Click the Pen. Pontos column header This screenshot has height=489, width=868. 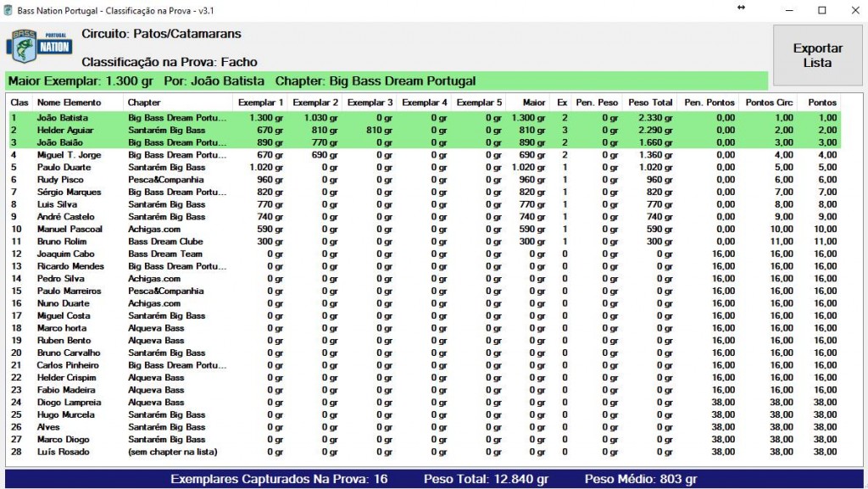(x=709, y=103)
